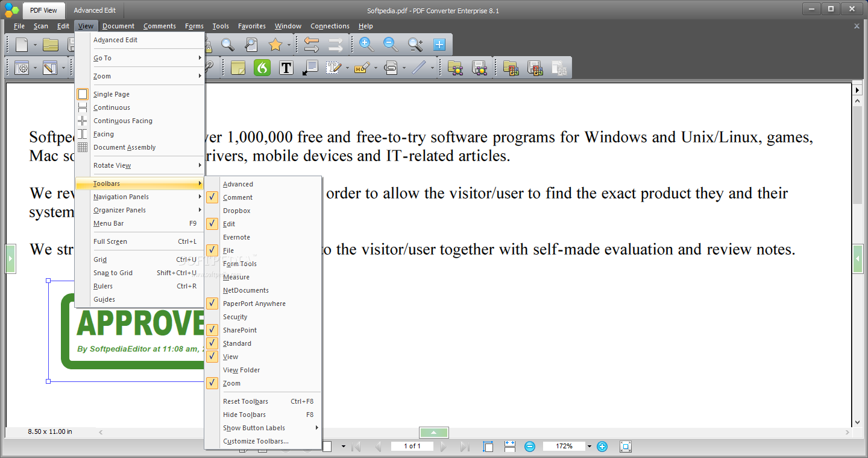Image resolution: width=868 pixels, height=458 pixels.
Task: Uncheck the SharePoint toolbar
Action: click(x=263, y=330)
